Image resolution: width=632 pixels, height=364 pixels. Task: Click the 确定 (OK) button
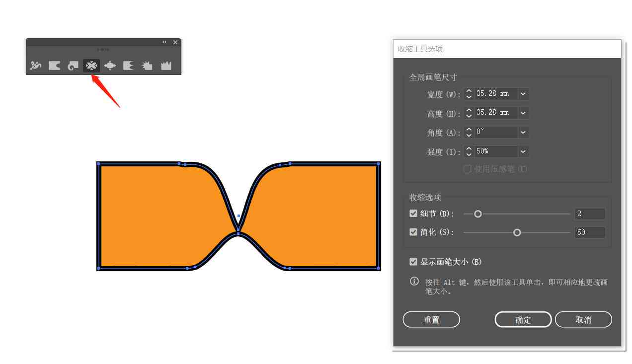pyautogui.click(x=523, y=320)
